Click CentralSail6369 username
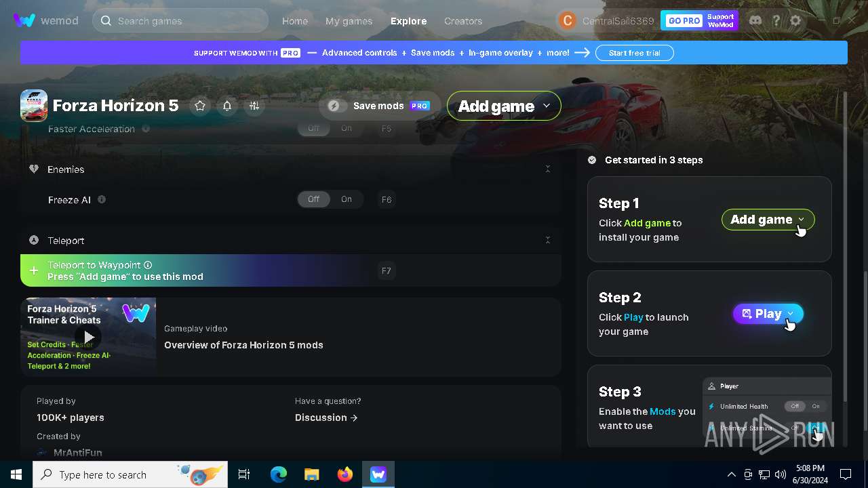Screen dimensions: 868x488 618,21
